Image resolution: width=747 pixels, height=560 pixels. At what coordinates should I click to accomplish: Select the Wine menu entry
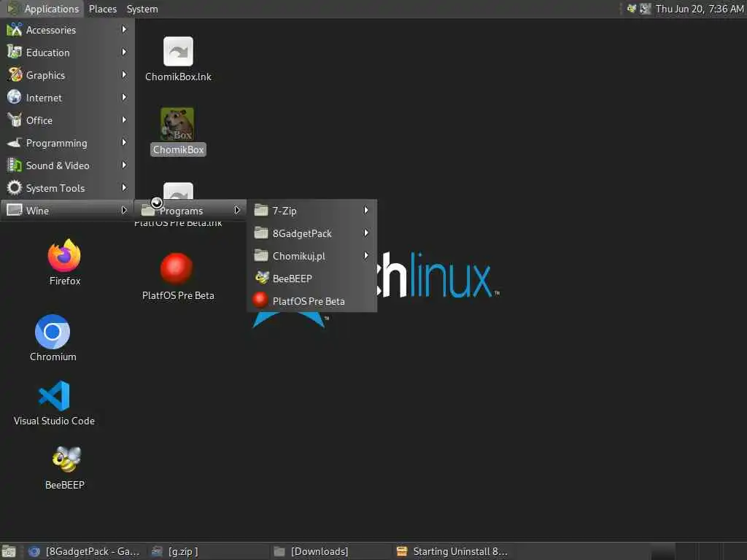tap(68, 211)
